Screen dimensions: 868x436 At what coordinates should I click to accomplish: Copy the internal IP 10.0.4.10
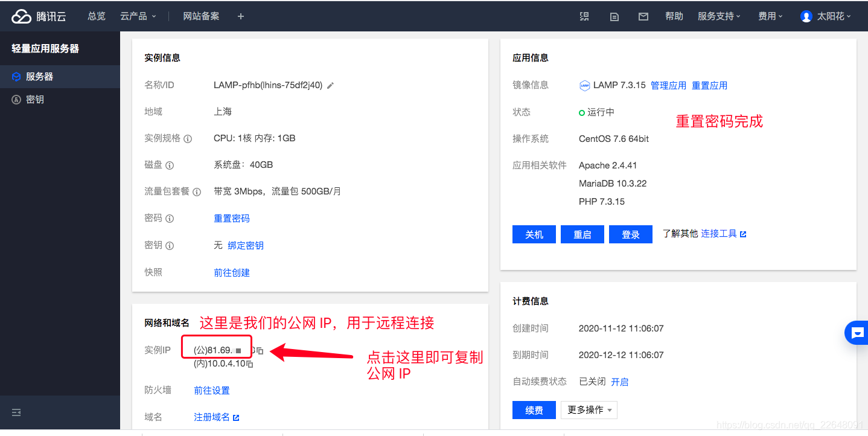[249, 364]
